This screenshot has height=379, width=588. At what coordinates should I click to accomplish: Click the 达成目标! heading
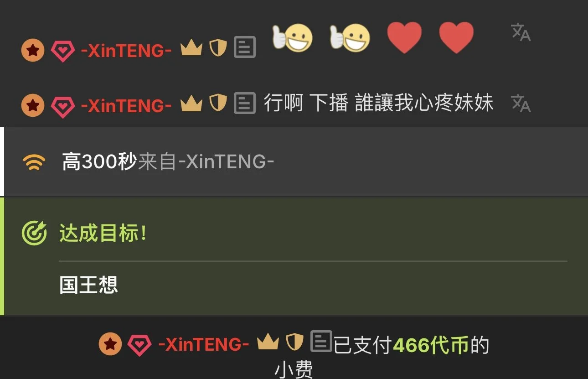pos(103,234)
